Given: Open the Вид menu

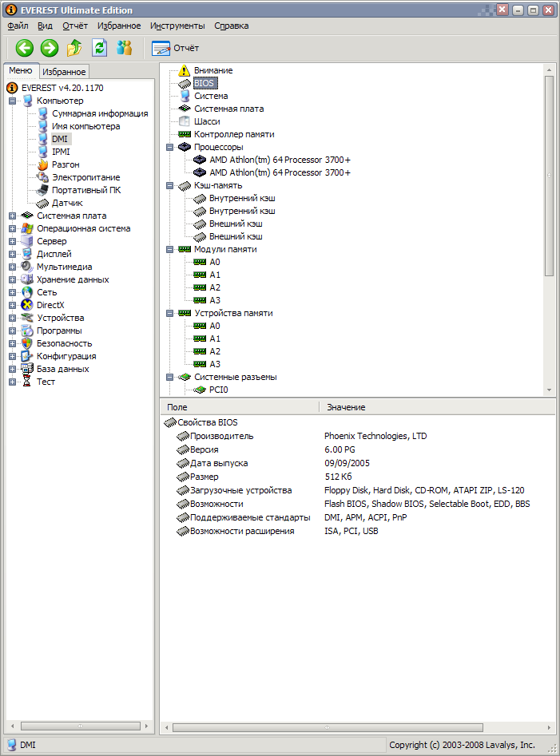Looking at the screenshot, I should point(45,26).
